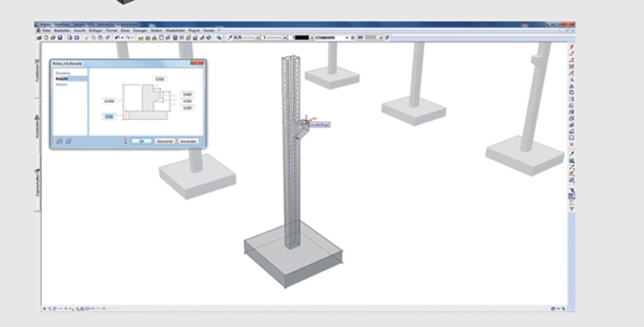This screenshot has width=644, height=327.
Task: Click the new document toolbar icon
Action: tap(47, 38)
